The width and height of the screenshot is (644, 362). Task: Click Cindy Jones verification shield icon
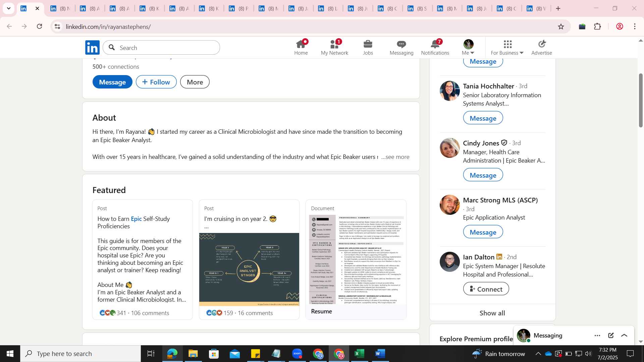pos(504,143)
